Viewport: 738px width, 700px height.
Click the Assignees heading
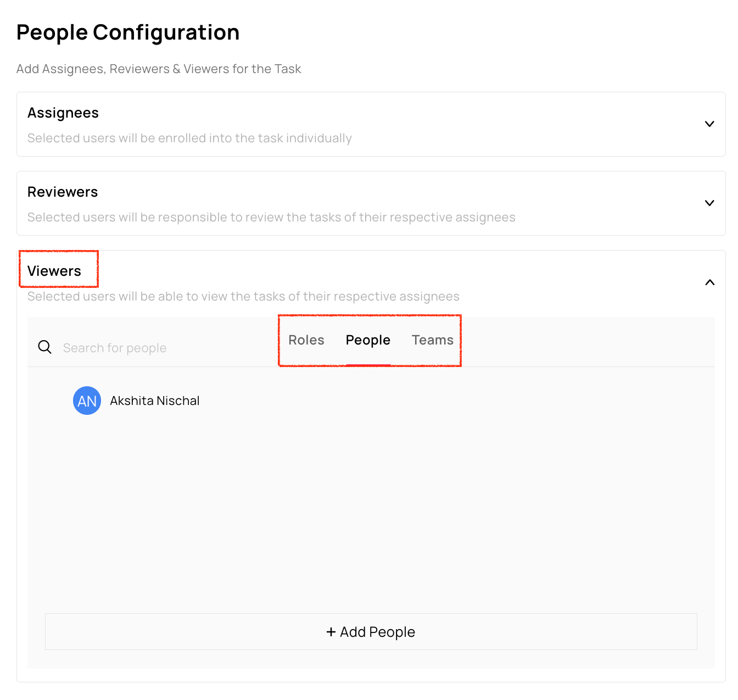coord(63,113)
